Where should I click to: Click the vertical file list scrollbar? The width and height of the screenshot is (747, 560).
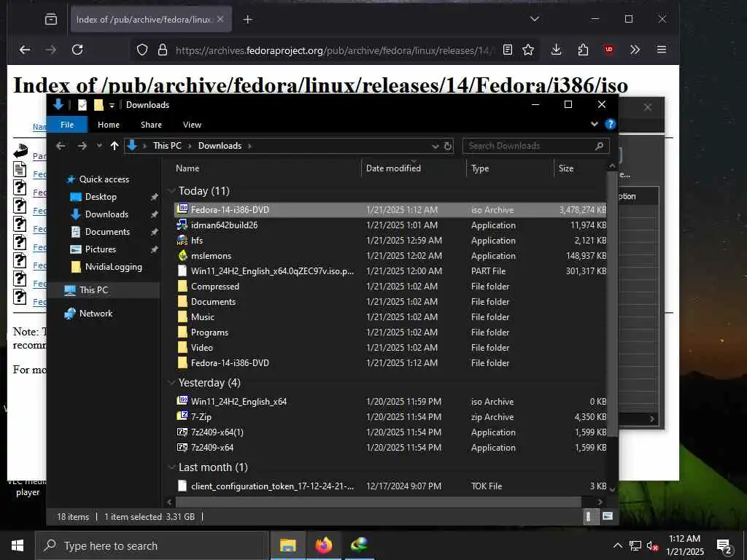point(612,303)
